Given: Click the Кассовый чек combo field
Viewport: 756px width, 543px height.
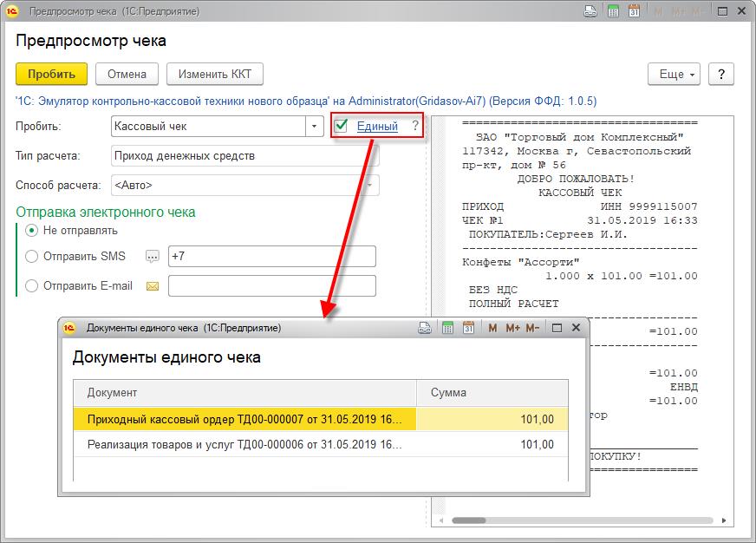Looking at the screenshot, I should 208,127.
